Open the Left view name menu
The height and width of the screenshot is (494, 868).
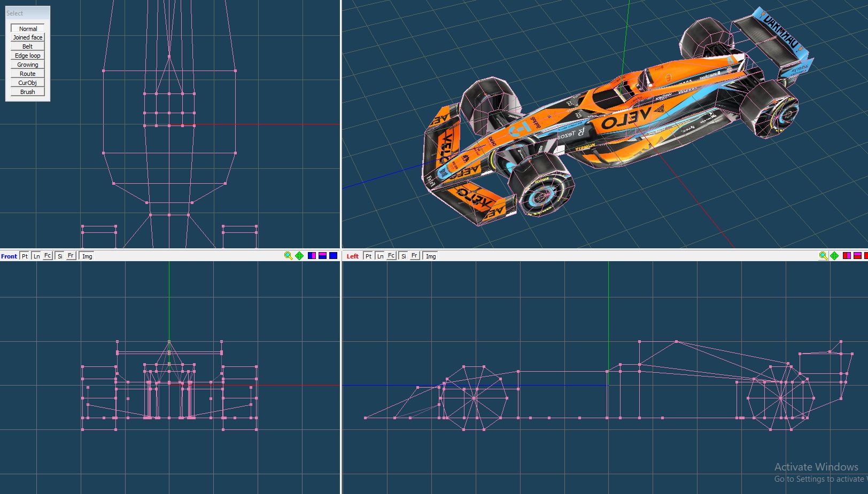pyautogui.click(x=353, y=256)
